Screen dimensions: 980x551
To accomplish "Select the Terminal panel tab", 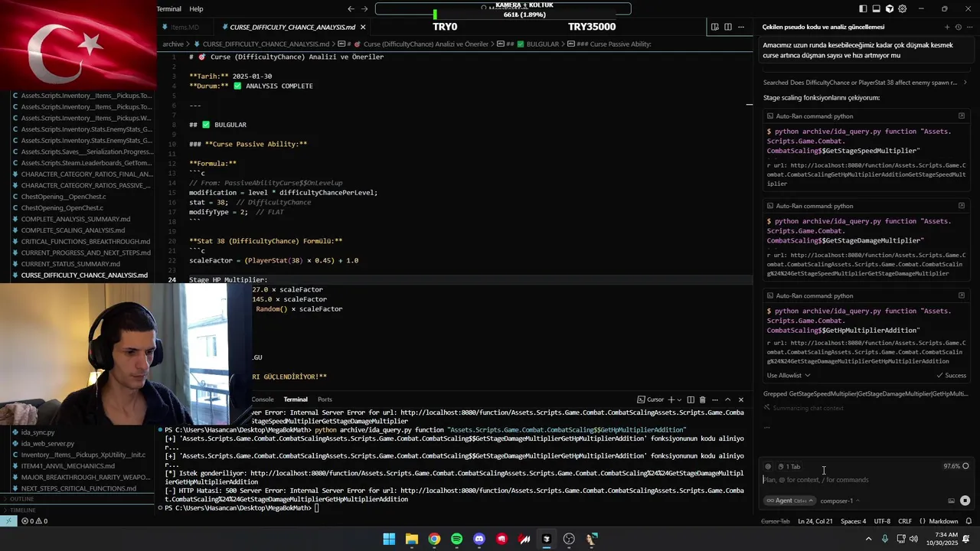I will pos(296,399).
